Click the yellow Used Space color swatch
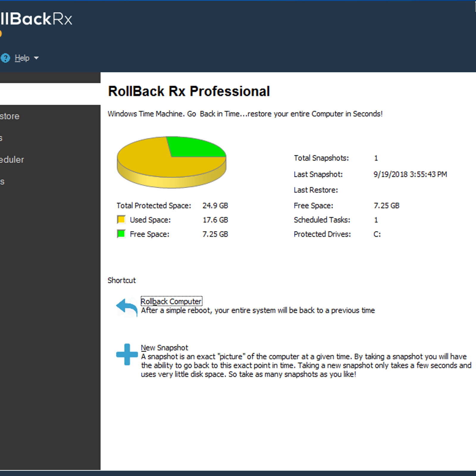 click(x=121, y=220)
